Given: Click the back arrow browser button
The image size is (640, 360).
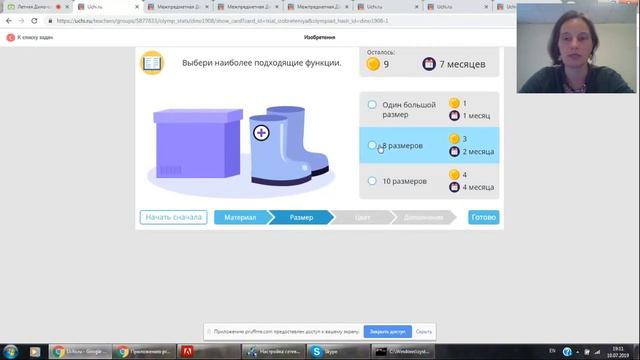Looking at the screenshot, I should coord(9,20).
